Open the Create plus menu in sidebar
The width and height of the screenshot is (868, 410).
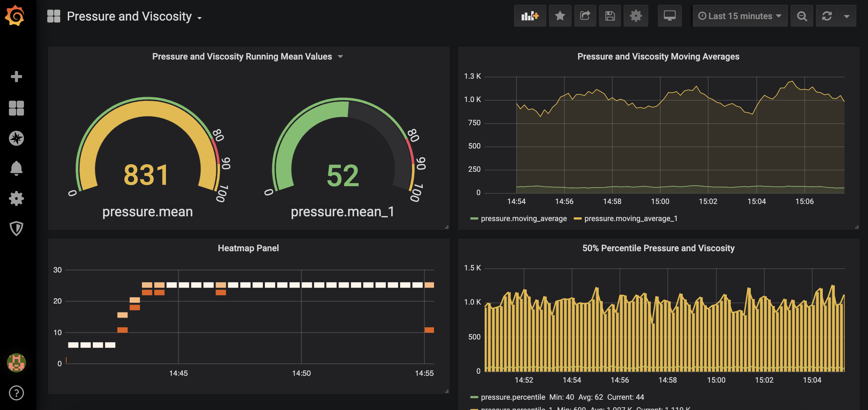point(16,76)
